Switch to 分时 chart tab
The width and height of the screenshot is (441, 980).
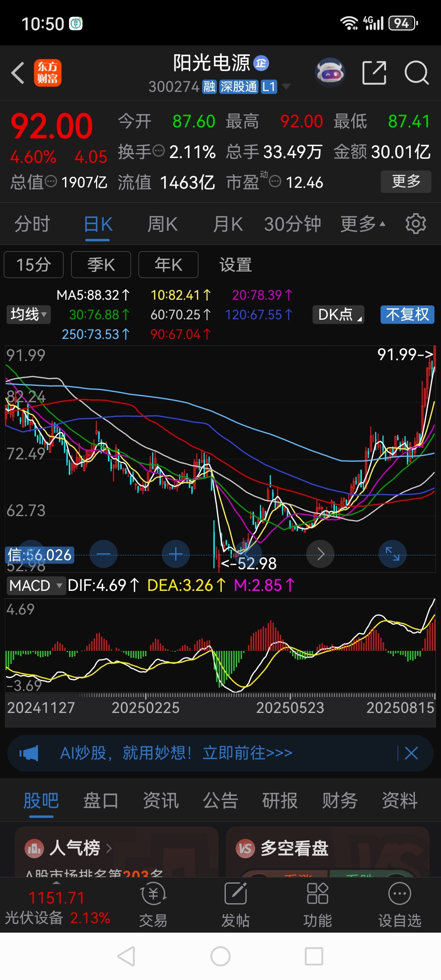pyautogui.click(x=32, y=224)
